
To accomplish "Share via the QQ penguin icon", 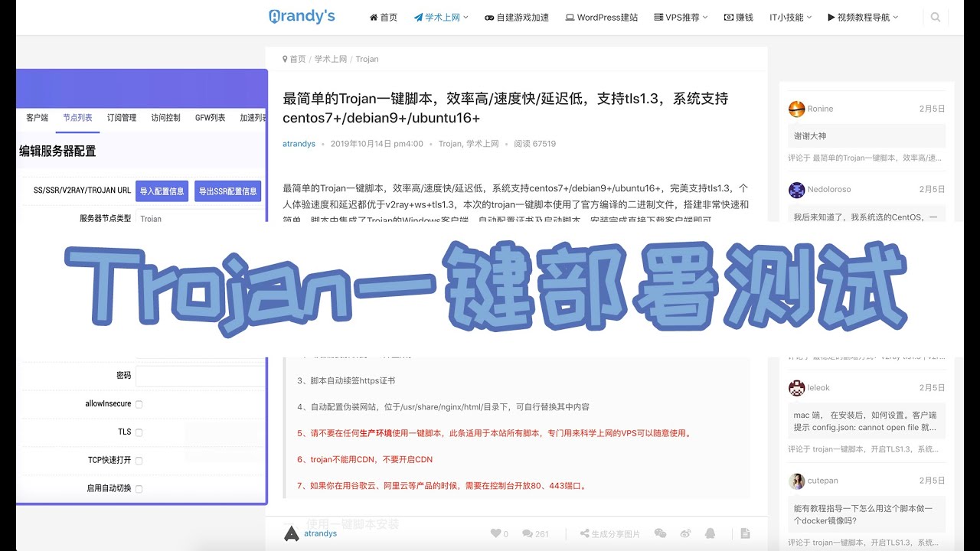I will (x=710, y=533).
